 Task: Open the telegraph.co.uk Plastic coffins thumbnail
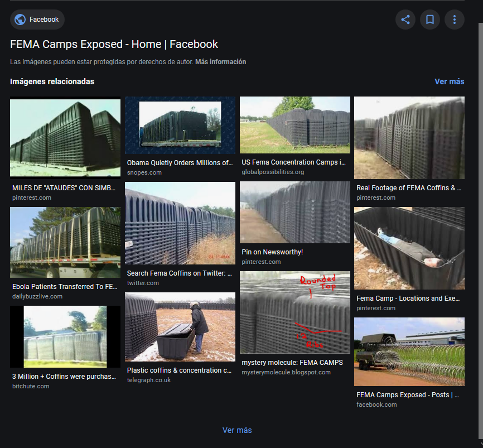[180, 326]
